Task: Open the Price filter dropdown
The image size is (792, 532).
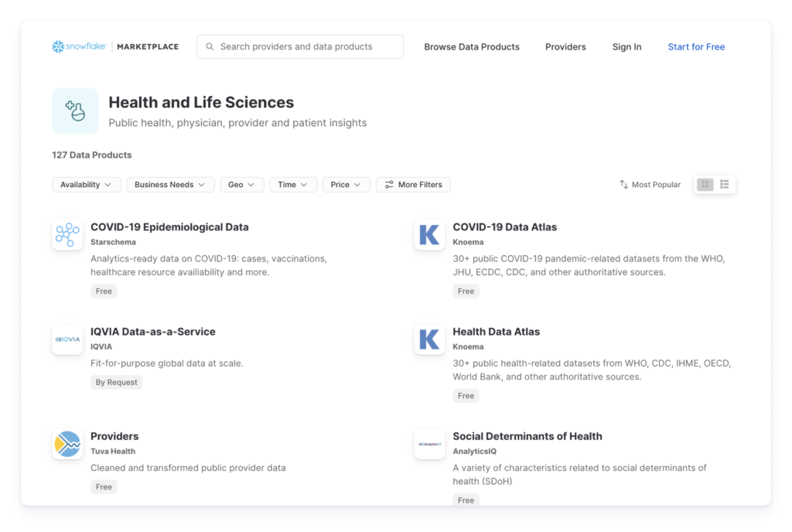Action: (x=346, y=184)
